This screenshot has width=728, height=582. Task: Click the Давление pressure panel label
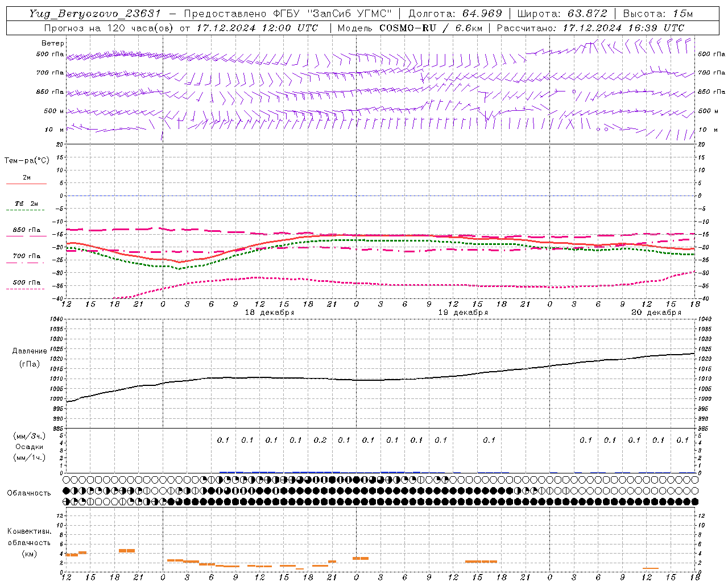pyautogui.click(x=30, y=351)
